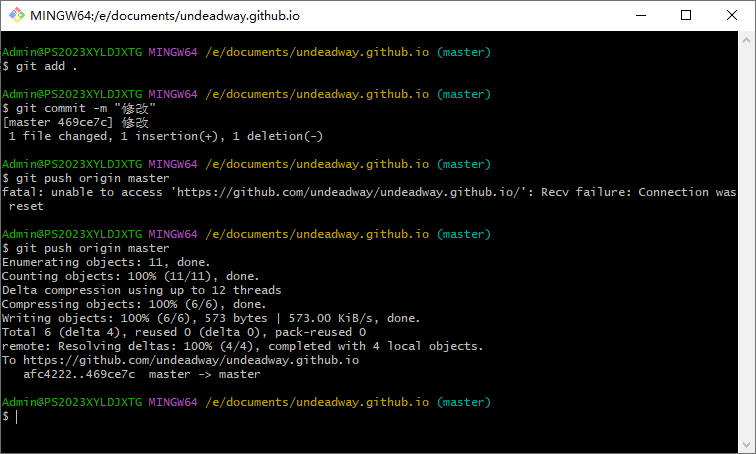Click the '[master 469ce7c] 修改' output line
The height and width of the screenshot is (454, 756).
point(76,122)
